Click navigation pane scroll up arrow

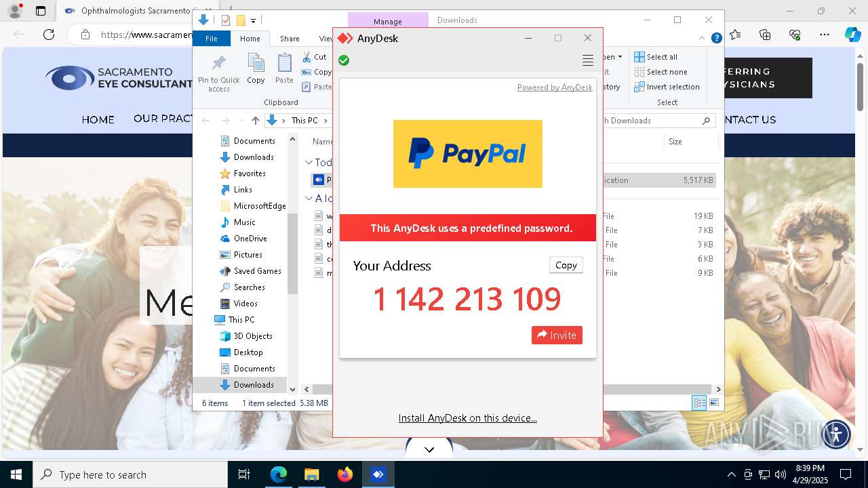(293, 139)
